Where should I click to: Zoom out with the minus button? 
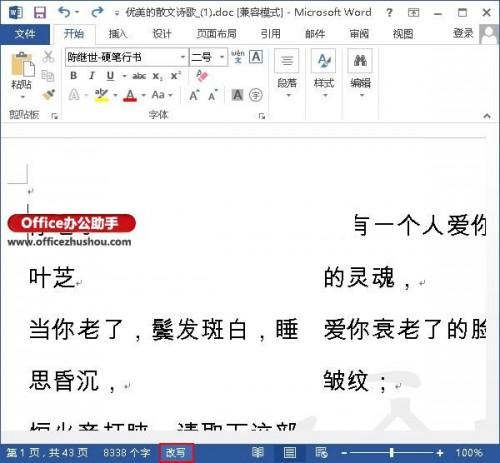pos(344,453)
